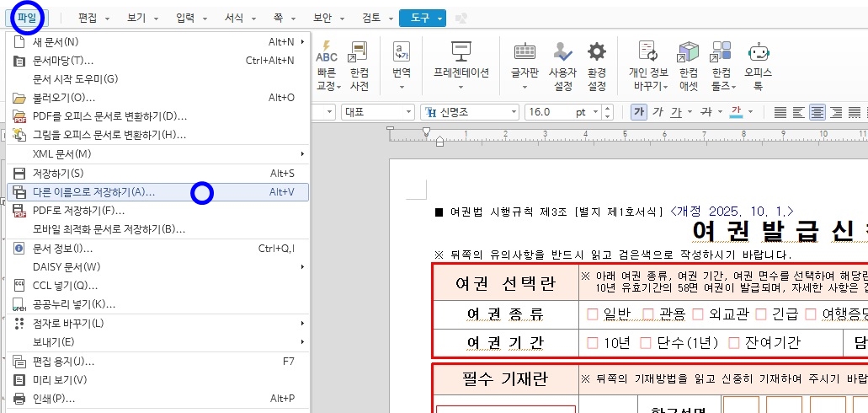
Task: Check the 단수(1년) validity box
Action: click(x=646, y=342)
